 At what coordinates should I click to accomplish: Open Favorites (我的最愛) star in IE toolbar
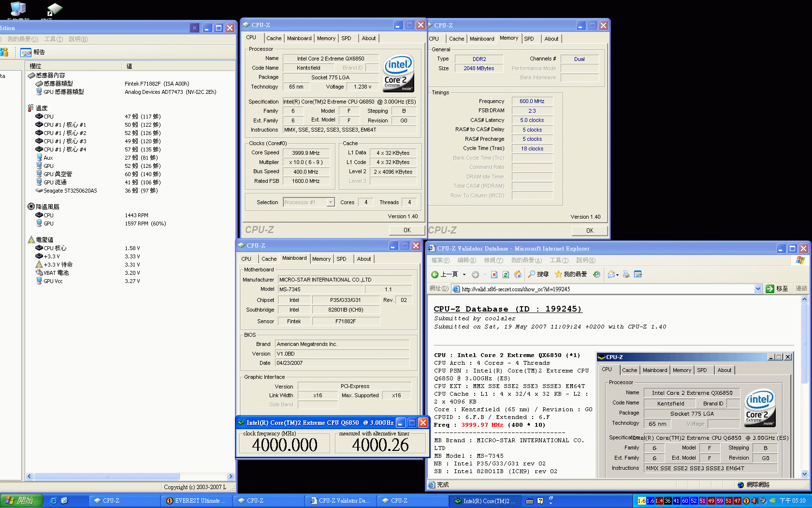[571, 274]
